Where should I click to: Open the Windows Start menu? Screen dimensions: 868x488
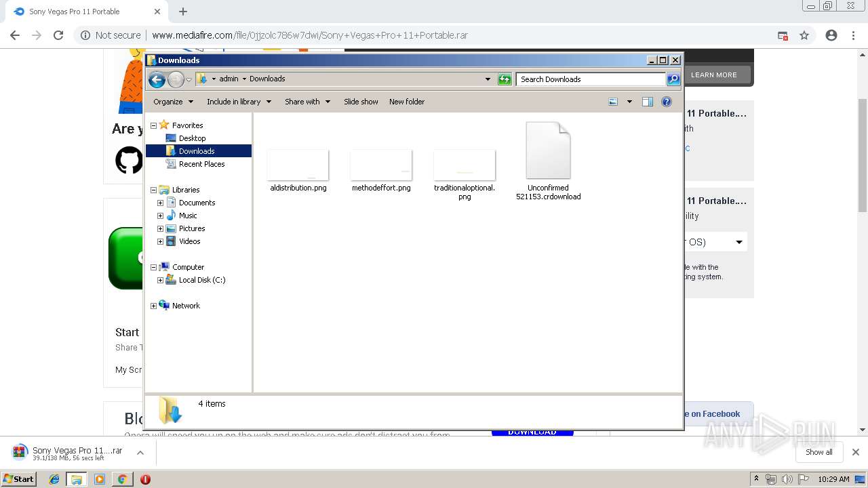(18, 479)
